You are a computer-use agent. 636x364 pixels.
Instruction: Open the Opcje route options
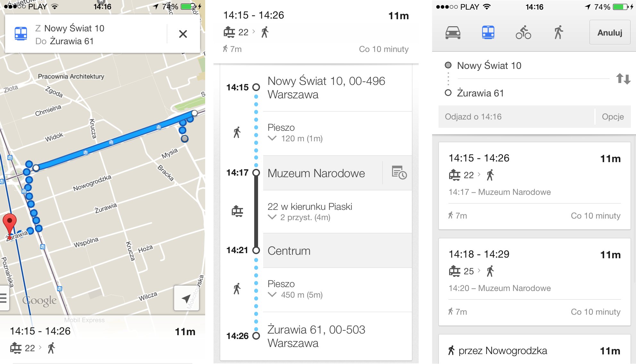(613, 117)
